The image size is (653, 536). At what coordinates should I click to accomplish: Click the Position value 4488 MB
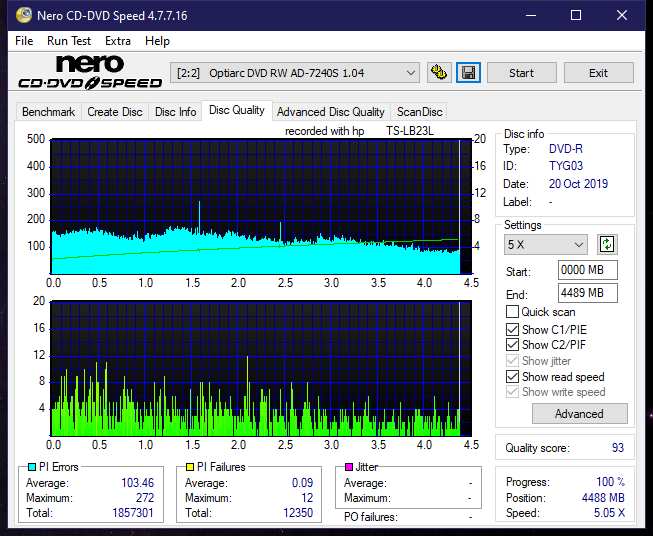603,498
